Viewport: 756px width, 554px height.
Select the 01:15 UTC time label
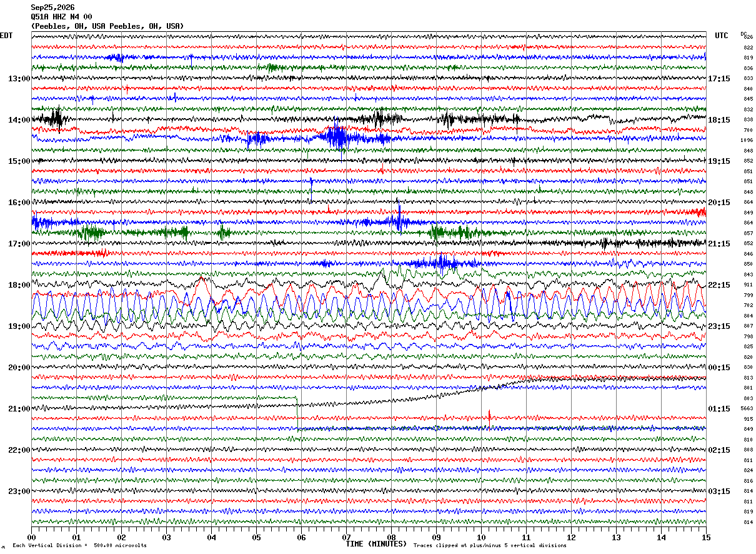(x=719, y=409)
